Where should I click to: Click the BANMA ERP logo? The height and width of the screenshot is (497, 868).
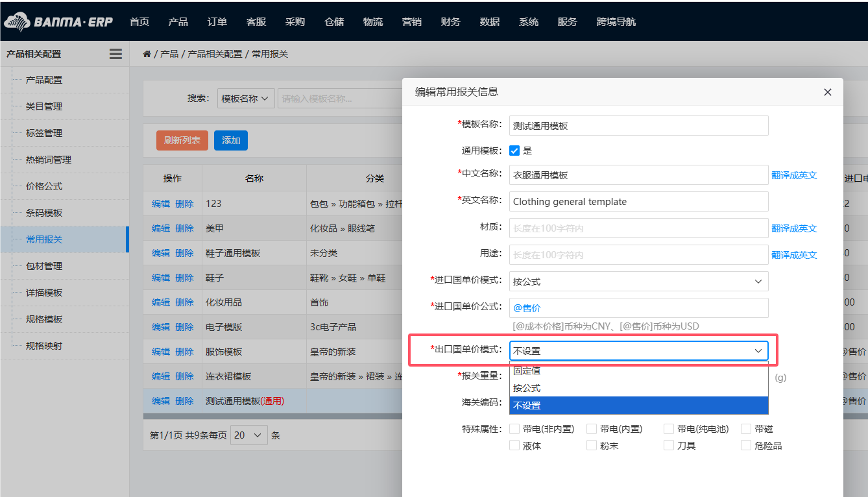click(58, 22)
